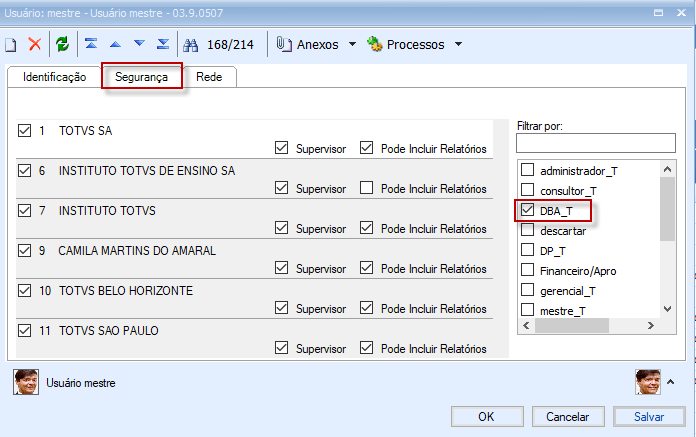696x437 pixels.
Task: Open search with the binoculars icon
Action: (x=191, y=45)
